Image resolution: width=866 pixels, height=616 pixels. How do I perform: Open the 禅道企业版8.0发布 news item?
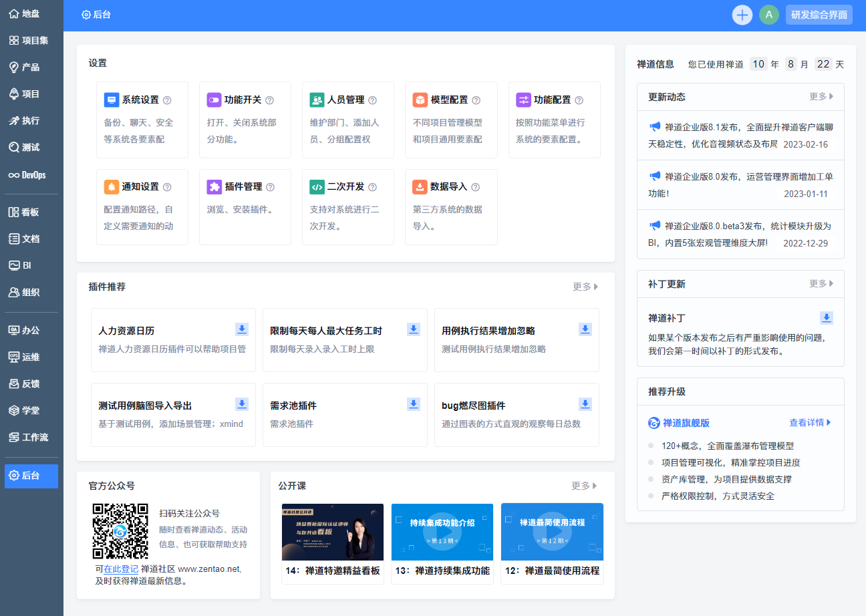(x=740, y=184)
